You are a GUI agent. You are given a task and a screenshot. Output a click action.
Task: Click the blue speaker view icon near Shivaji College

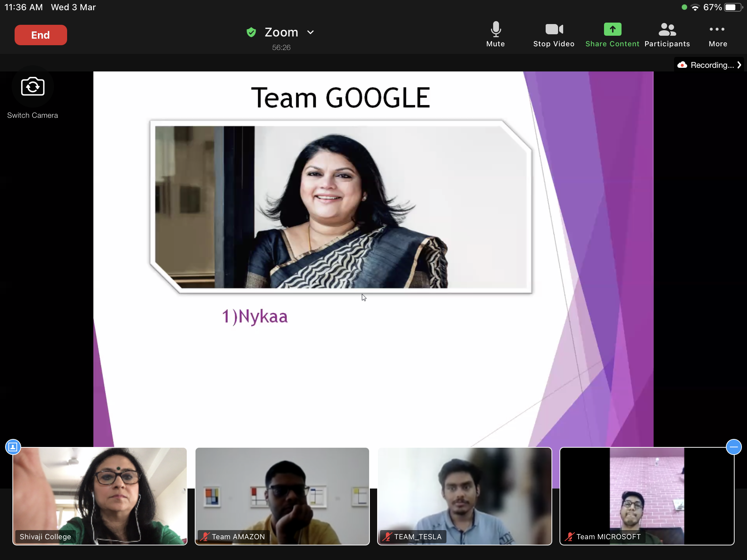13,447
